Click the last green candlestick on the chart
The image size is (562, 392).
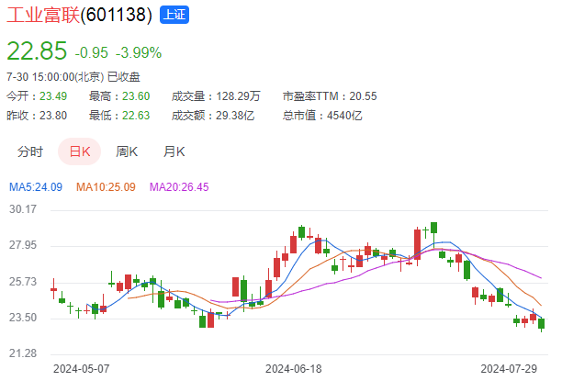tap(541, 323)
